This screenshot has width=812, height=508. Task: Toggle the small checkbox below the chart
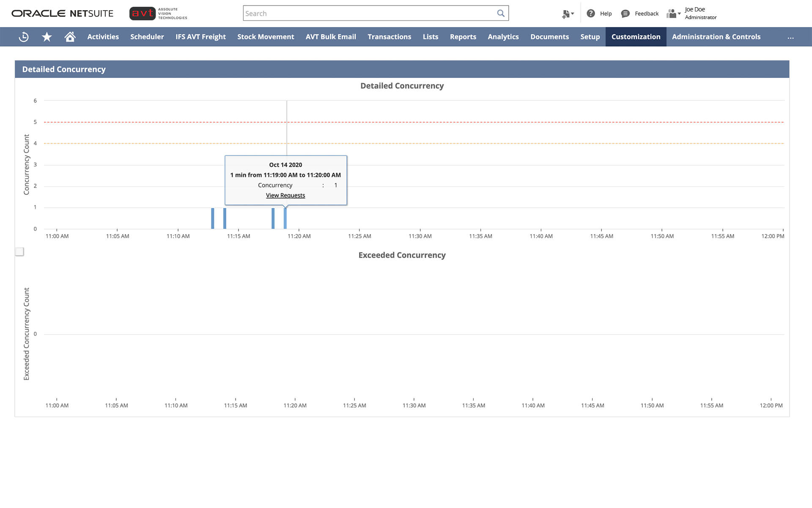click(x=19, y=251)
